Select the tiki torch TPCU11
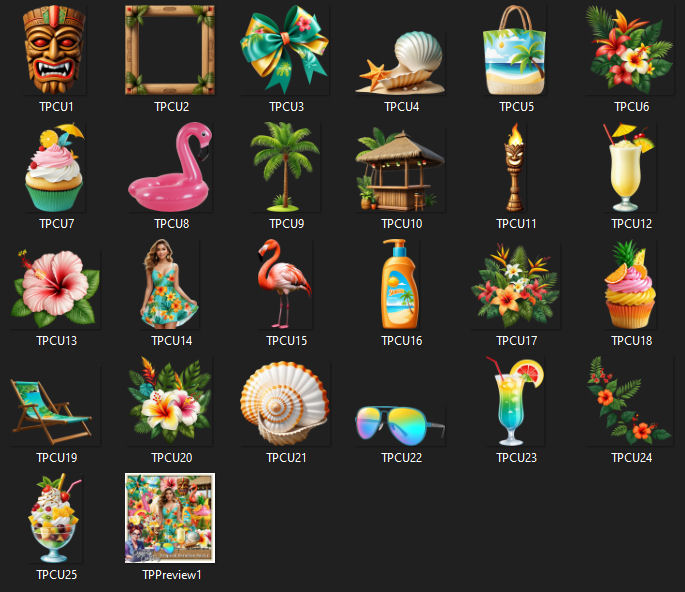This screenshot has width=685, height=592. [x=515, y=167]
